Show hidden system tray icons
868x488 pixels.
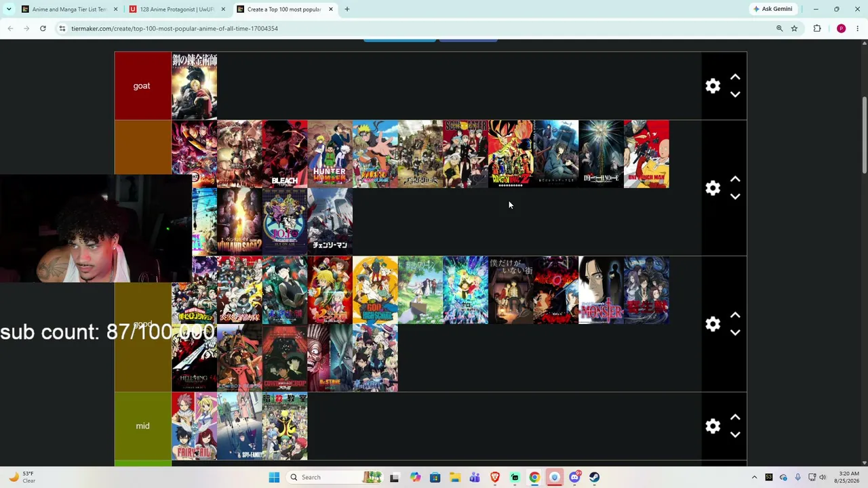[754, 477]
